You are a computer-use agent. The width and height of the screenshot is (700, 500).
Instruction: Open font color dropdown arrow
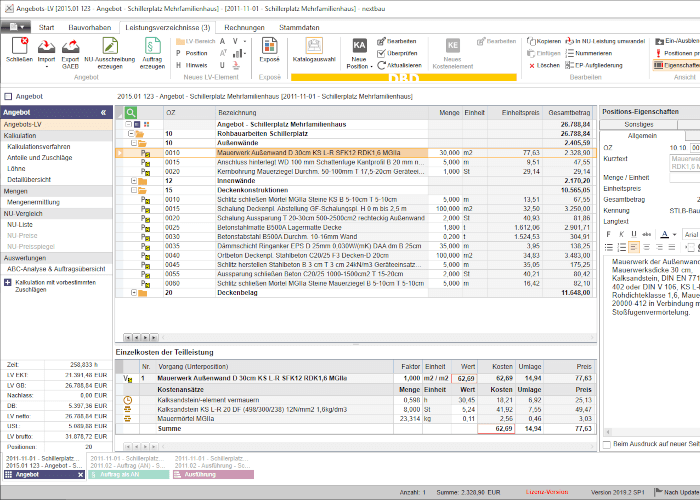[x=674, y=234]
